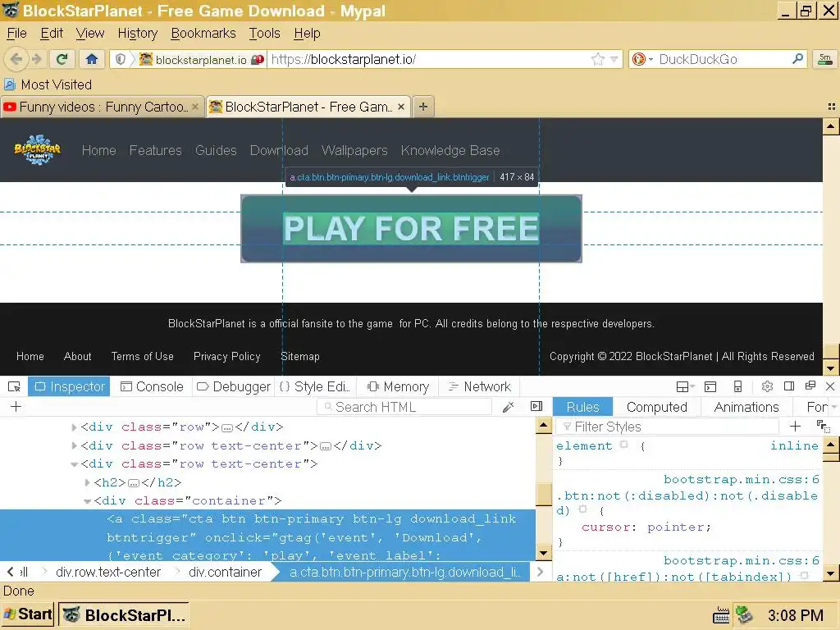Screen dimensions: 840x630
Task: Click the Filter Styles input field
Action: (668, 427)
